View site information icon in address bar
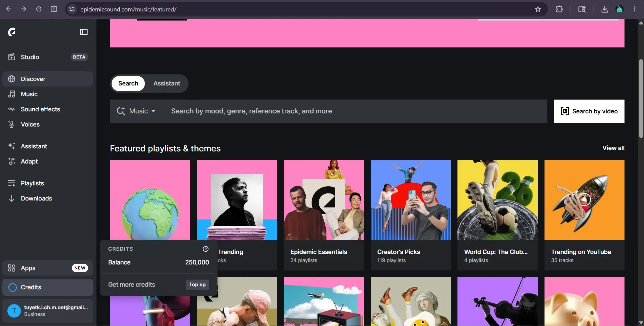Image resolution: width=644 pixels, height=326 pixels. 72,9
